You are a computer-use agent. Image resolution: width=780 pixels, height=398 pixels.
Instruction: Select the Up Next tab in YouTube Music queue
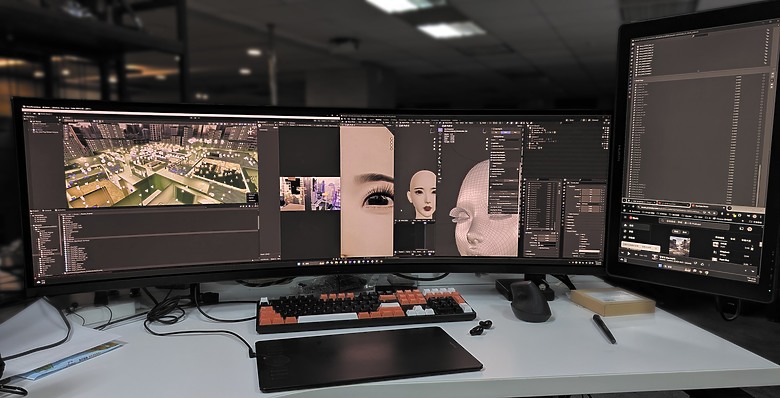tap(720, 238)
